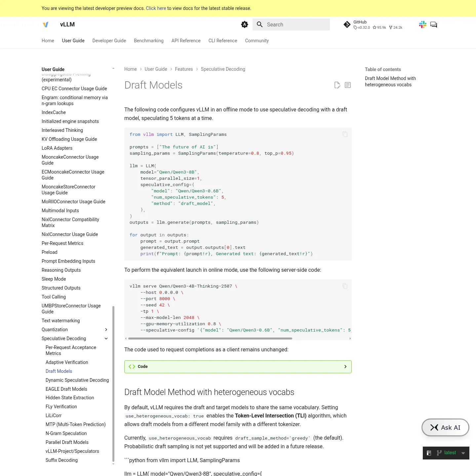
Task: Click the Ask AI button
Action: coord(445,427)
